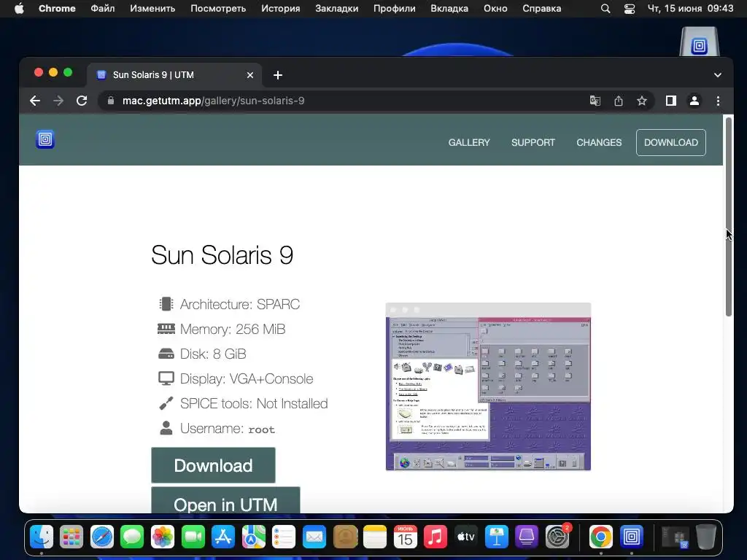Open the Trash in the Dock

click(705, 537)
